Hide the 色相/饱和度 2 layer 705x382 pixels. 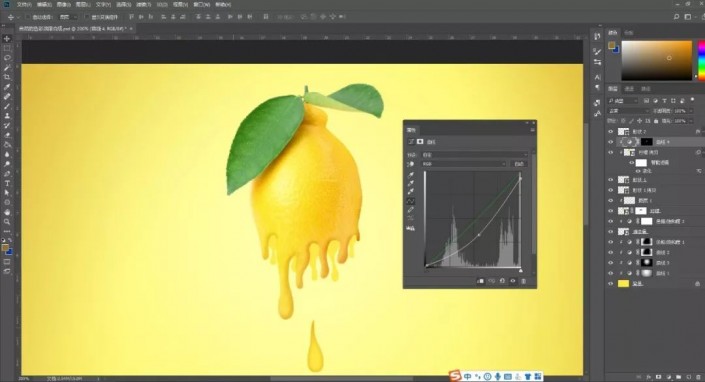[x=610, y=221]
